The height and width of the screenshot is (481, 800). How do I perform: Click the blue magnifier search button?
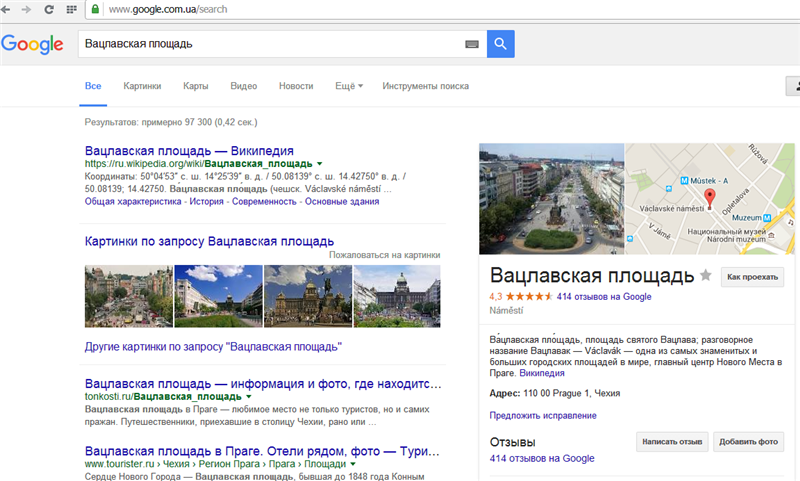coord(501,44)
